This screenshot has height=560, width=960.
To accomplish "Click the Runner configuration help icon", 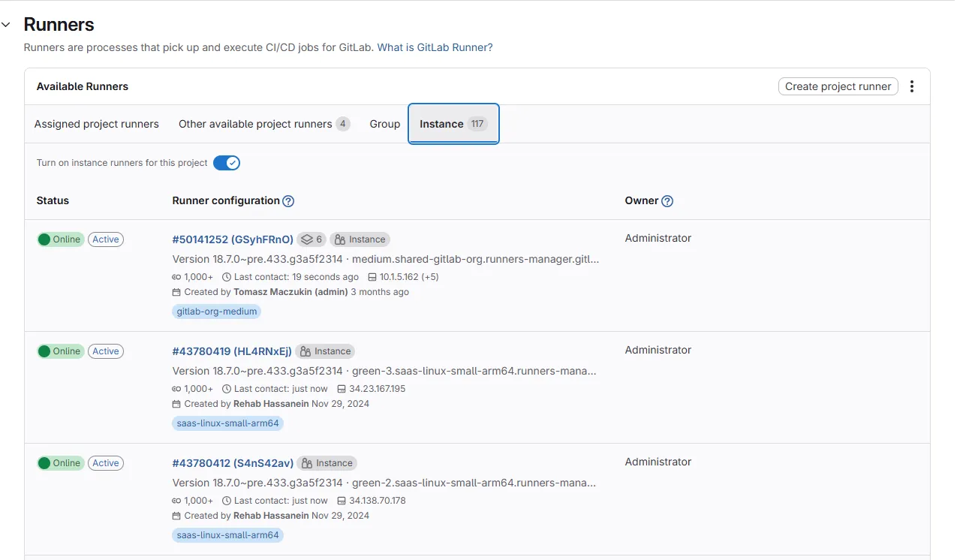I will point(289,200).
